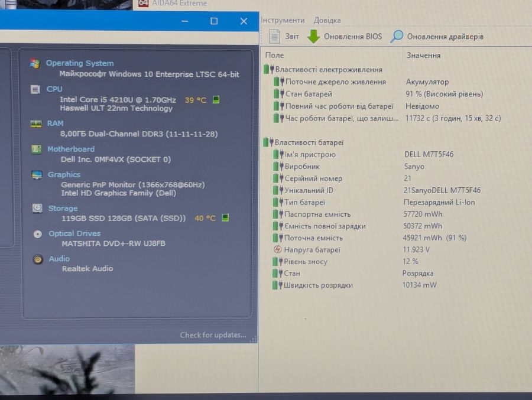The height and width of the screenshot is (400, 532).
Task: Open the Optical Drives section link in Speccy
Action: click(74, 233)
